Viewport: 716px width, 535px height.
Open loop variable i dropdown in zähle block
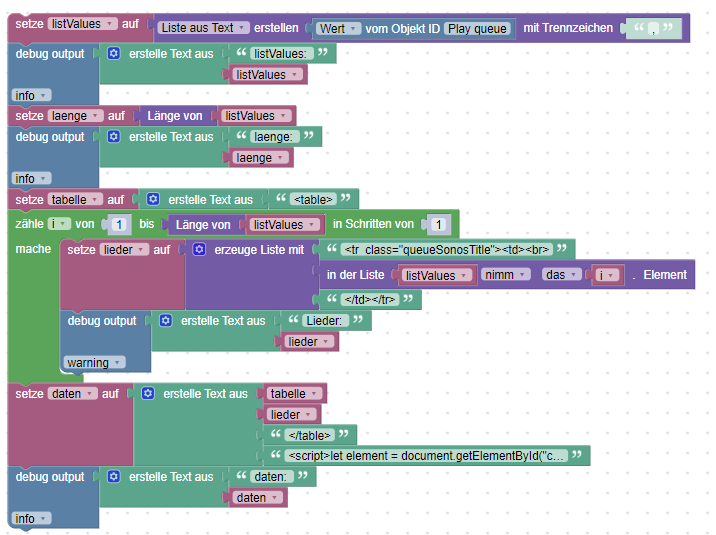point(59,224)
